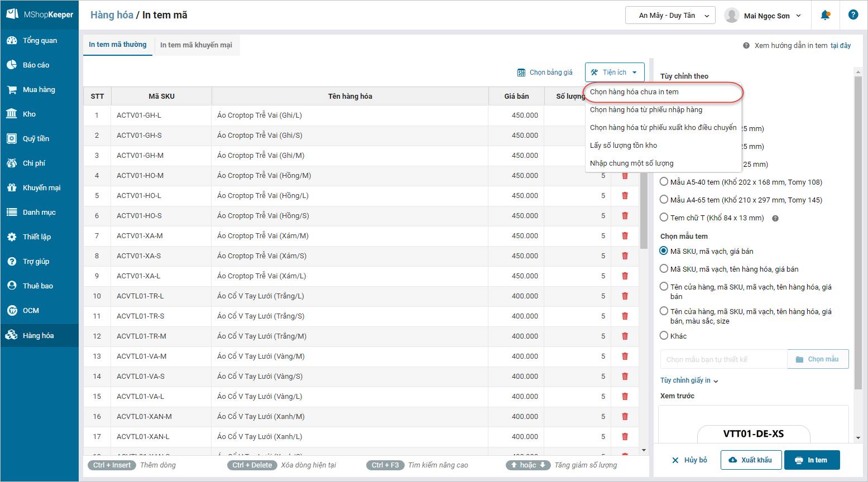Choose template ending in màu sắc, size
This screenshot has width=868, height=482.
pos(664,311)
